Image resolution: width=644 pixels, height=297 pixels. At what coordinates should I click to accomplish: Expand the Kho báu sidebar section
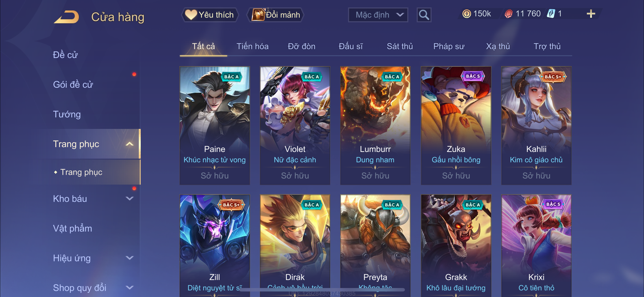click(129, 199)
